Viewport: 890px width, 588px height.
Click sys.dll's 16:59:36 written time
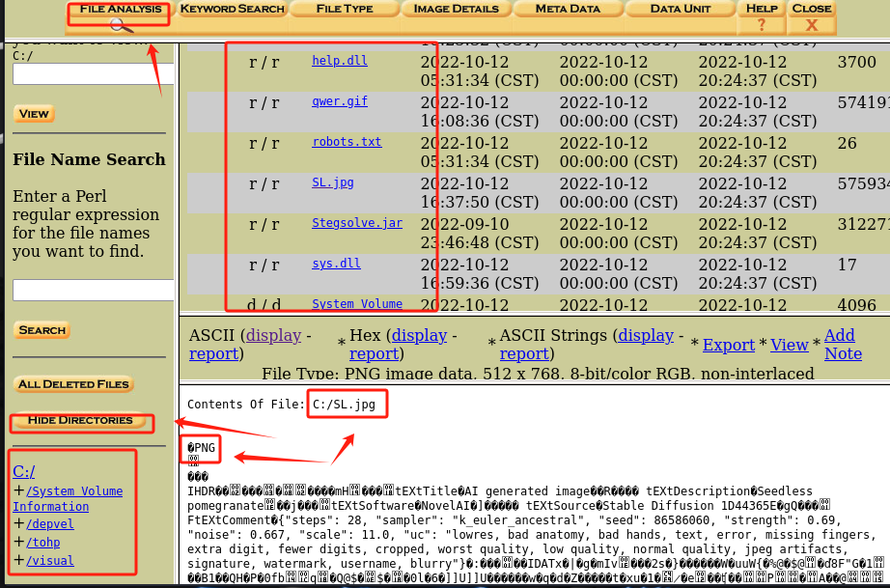click(x=480, y=283)
